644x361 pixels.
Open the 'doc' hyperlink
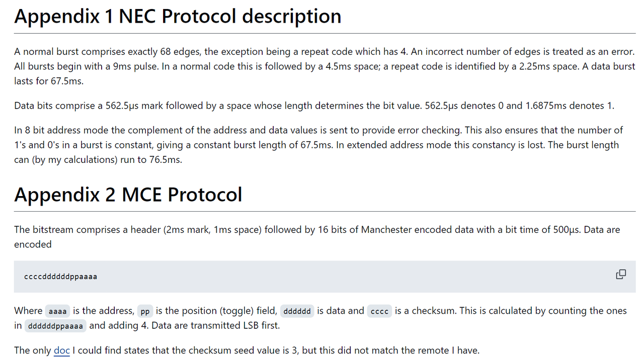point(62,350)
